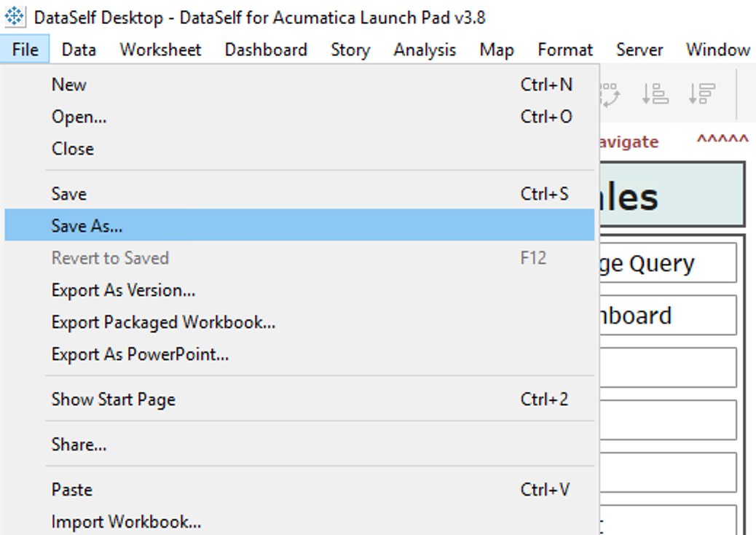The width and height of the screenshot is (756, 535).
Task: Click the sort descending toolbar icon
Action: [x=701, y=93]
